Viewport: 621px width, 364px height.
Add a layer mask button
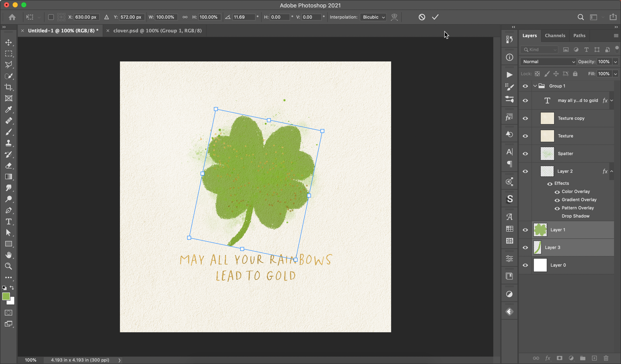559,358
